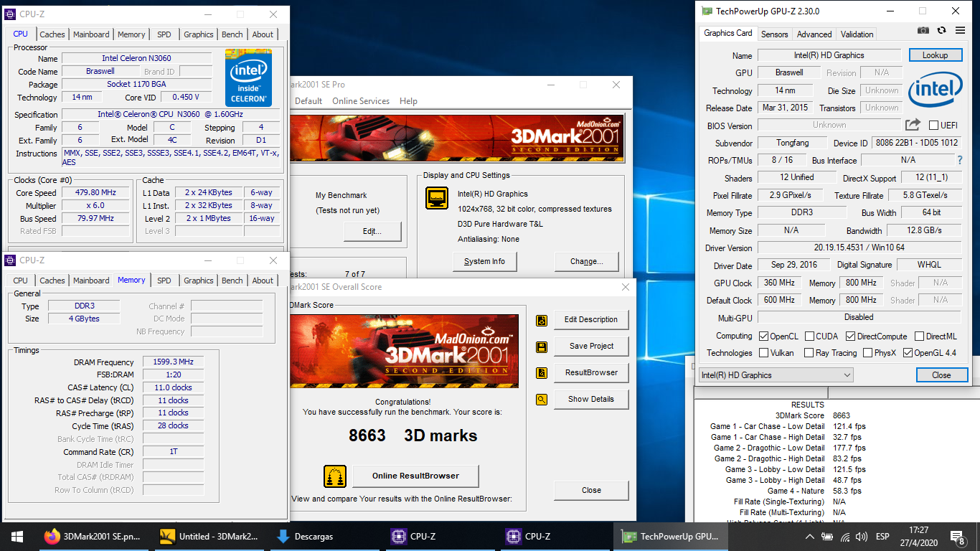Click "Game 4 - Nature" result row
980x551 pixels.
(x=814, y=491)
